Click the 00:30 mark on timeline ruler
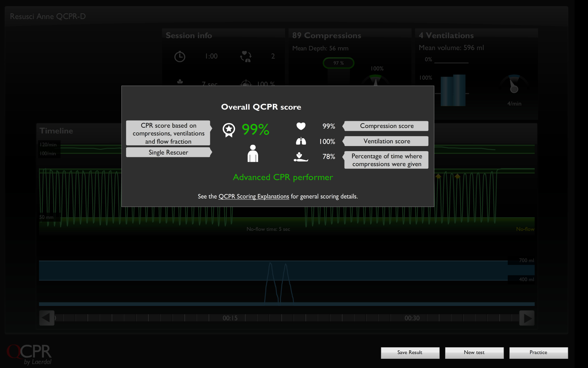 pos(412,318)
